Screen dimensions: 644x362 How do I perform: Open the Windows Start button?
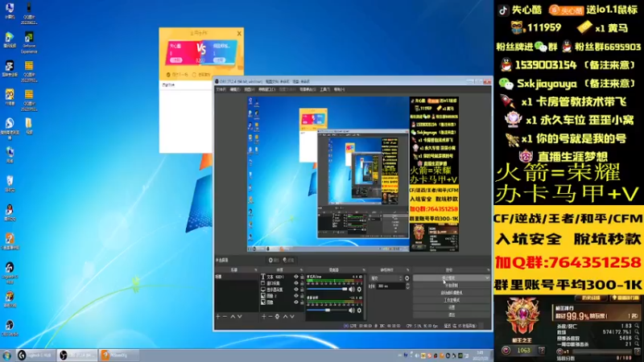(7, 355)
